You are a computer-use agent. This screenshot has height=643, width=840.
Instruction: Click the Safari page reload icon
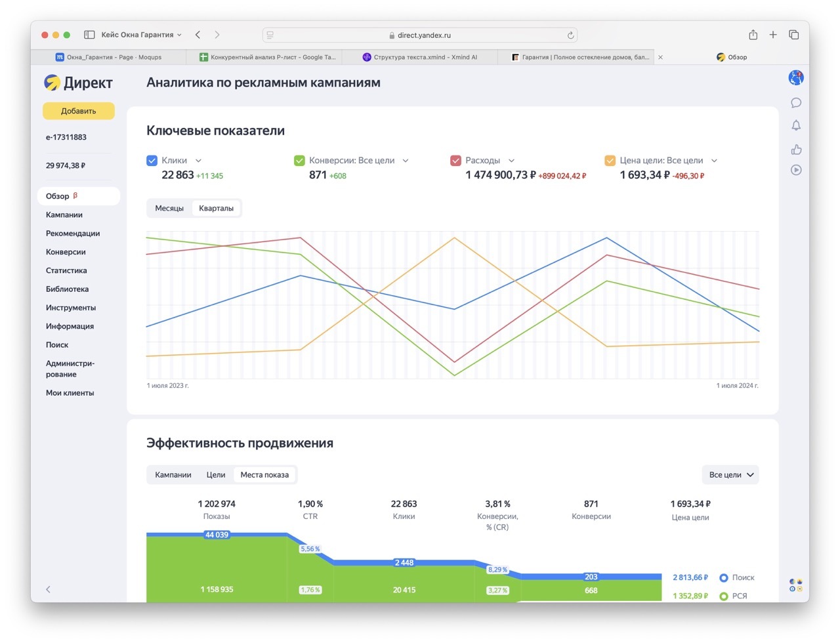pos(570,35)
